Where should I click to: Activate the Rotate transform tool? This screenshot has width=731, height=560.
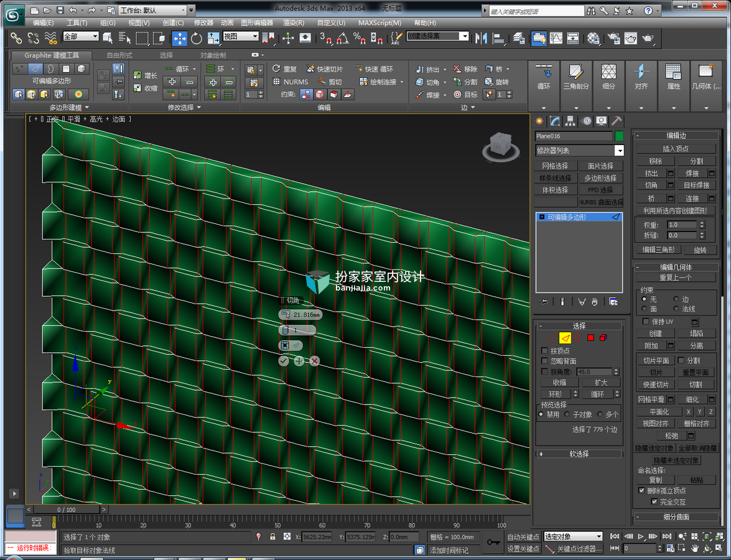coord(196,38)
